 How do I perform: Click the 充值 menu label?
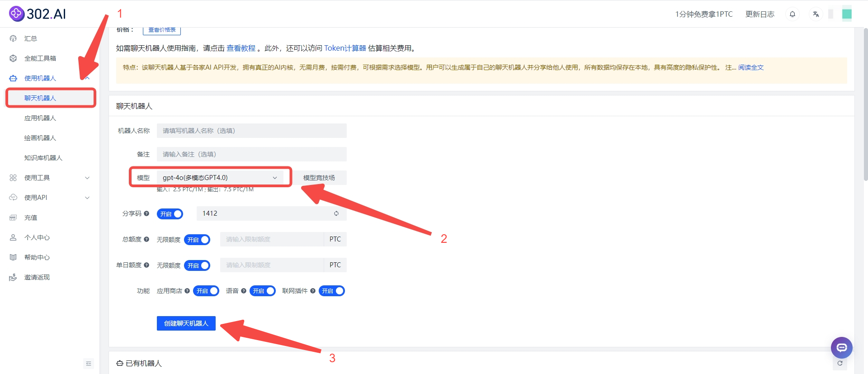[x=31, y=218]
